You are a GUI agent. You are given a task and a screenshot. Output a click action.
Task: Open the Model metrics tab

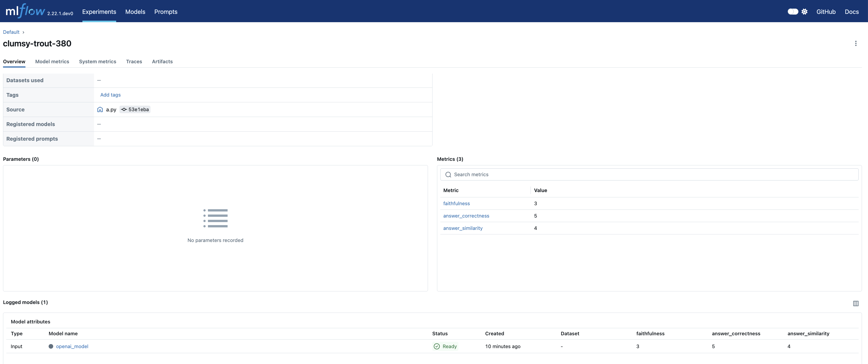pyautogui.click(x=52, y=62)
